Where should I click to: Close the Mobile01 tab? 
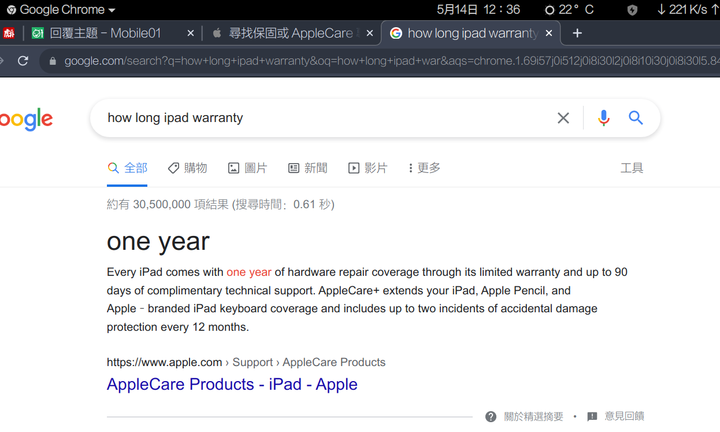pos(191,33)
